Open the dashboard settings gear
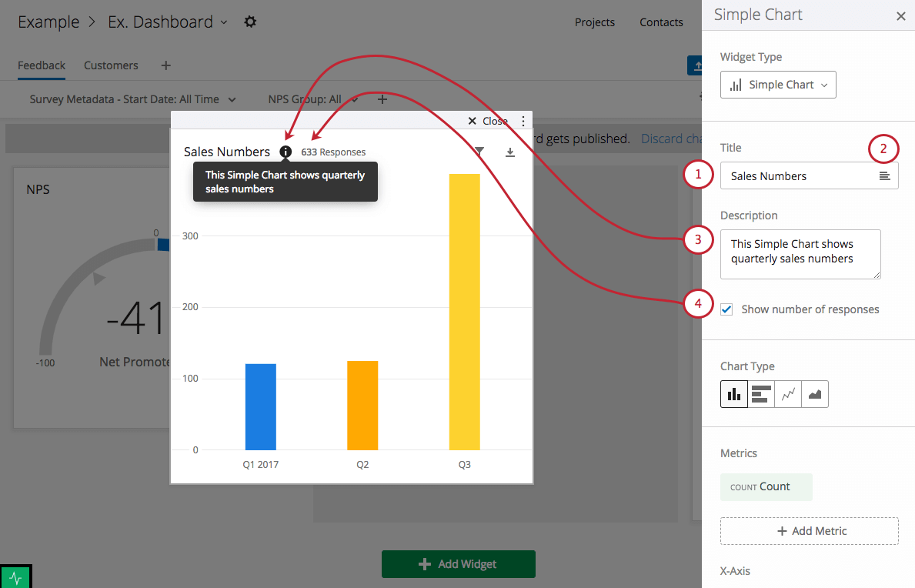Image resolution: width=915 pixels, height=588 pixels. (x=249, y=22)
